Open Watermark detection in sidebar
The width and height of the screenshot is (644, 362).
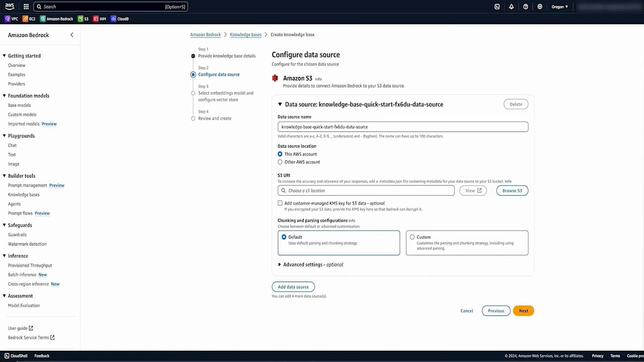[27, 244]
